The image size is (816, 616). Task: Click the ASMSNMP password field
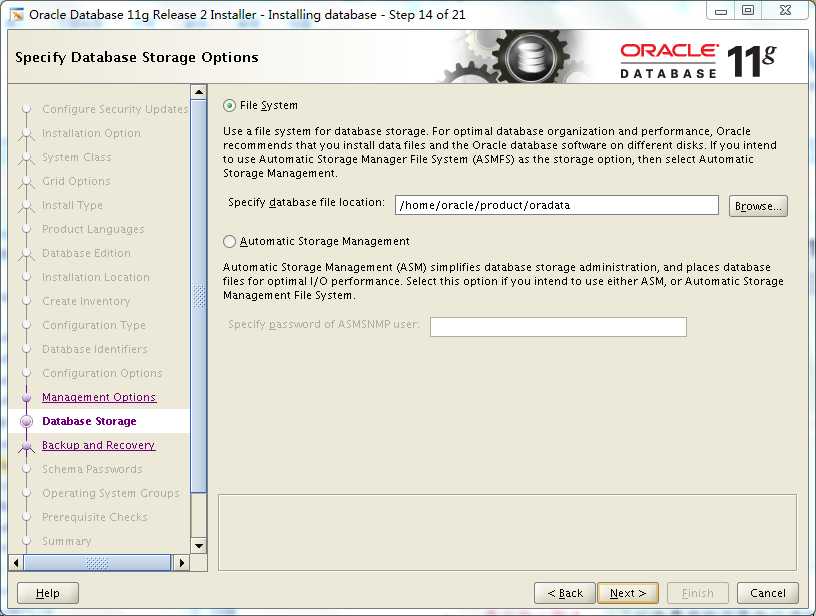(x=558, y=327)
